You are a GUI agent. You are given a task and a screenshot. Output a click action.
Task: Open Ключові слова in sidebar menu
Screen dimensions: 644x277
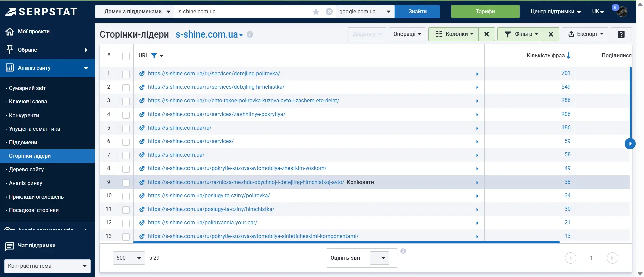click(x=28, y=102)
